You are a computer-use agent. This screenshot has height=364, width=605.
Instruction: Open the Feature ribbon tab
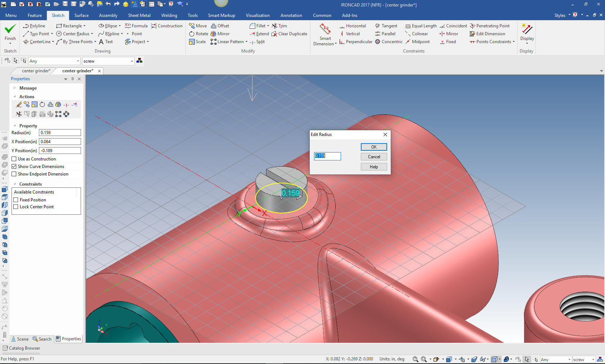35,15
